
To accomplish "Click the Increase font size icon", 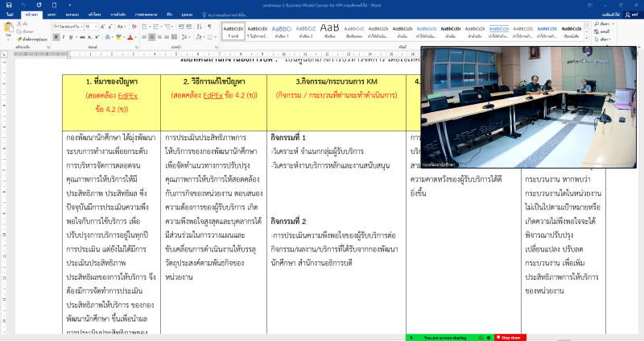I will tap(102, 27).
